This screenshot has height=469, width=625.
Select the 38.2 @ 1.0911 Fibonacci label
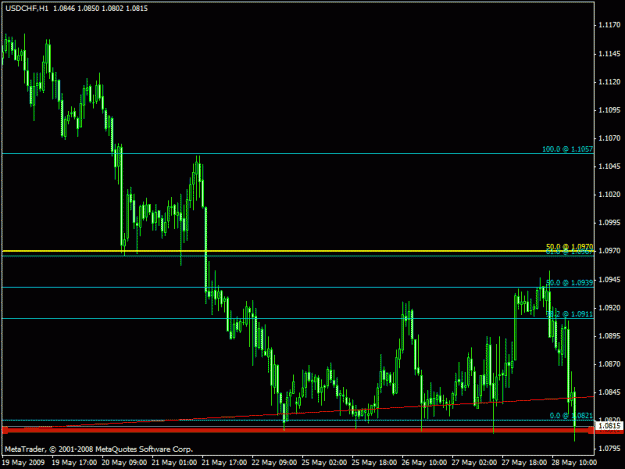pos(570,314)
